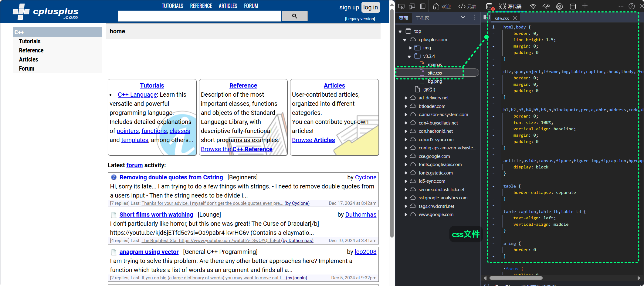Screen dimensions: 644x286
Task: Click the cplusplus.com logo
Action: [x=46, y=12]
